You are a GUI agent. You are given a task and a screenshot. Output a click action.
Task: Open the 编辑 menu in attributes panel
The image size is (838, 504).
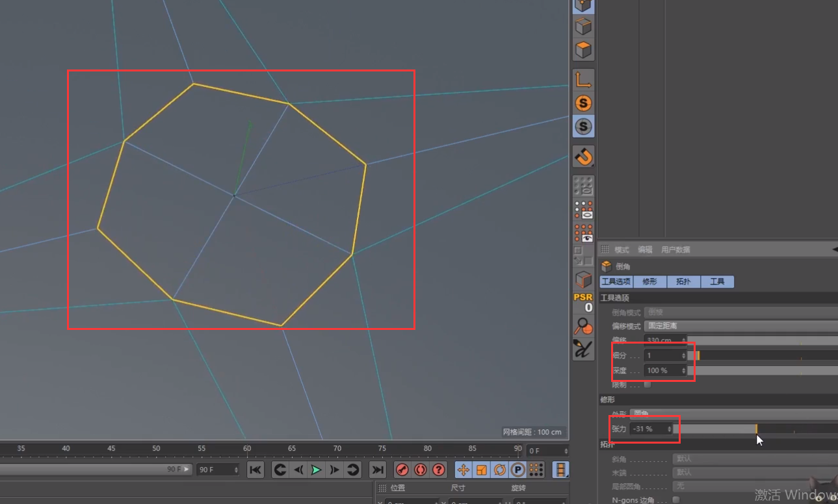click(x=645, y=250)
